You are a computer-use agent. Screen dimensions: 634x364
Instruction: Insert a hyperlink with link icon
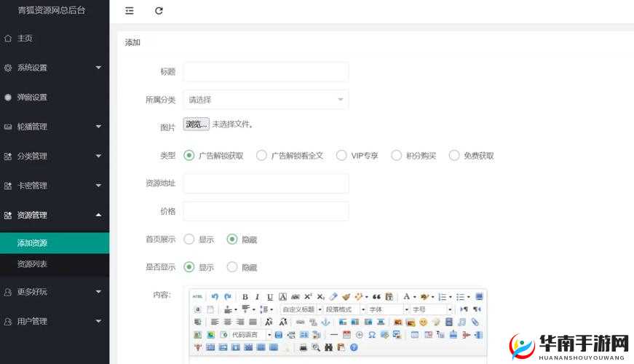300,323
